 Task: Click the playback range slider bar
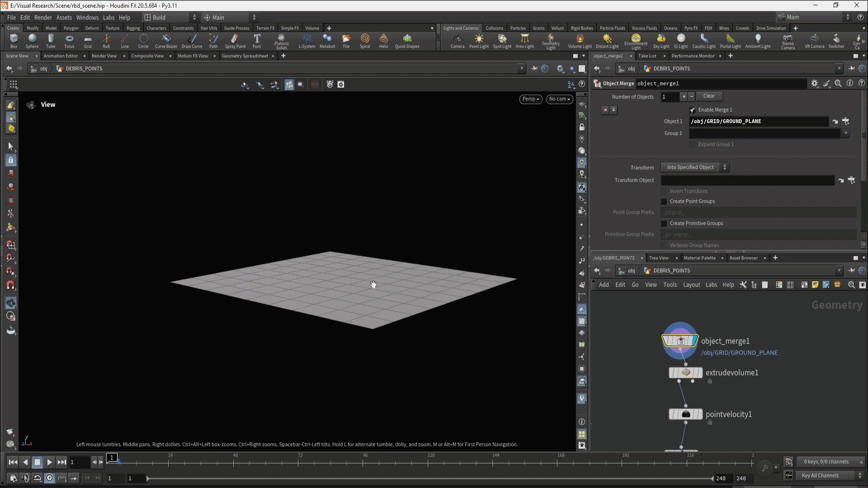click(429, 478)
